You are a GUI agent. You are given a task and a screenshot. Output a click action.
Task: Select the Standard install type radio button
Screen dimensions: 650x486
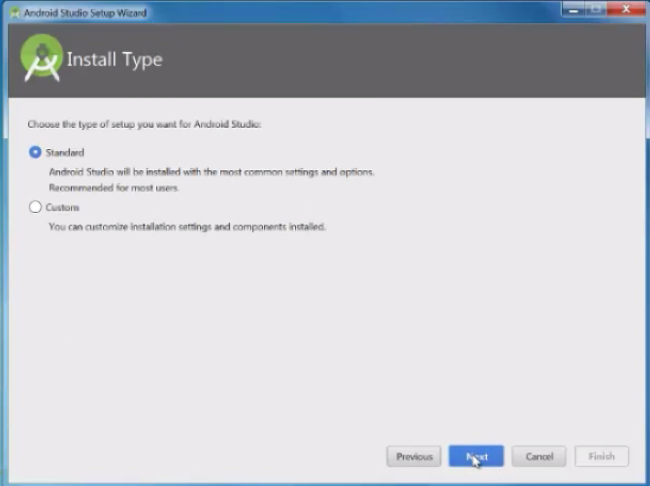(x=35, y=152)
